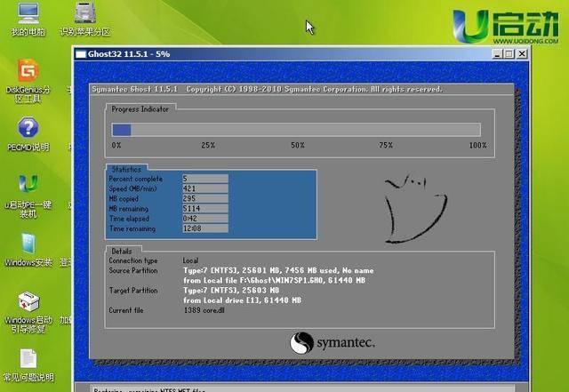Click the MB remaining value 5114

click(x=205, y=208)
